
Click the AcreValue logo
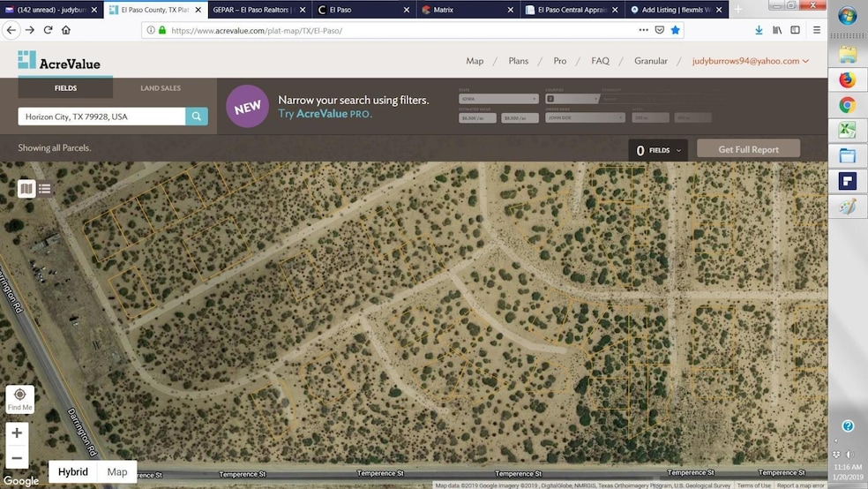pos(59,61)
